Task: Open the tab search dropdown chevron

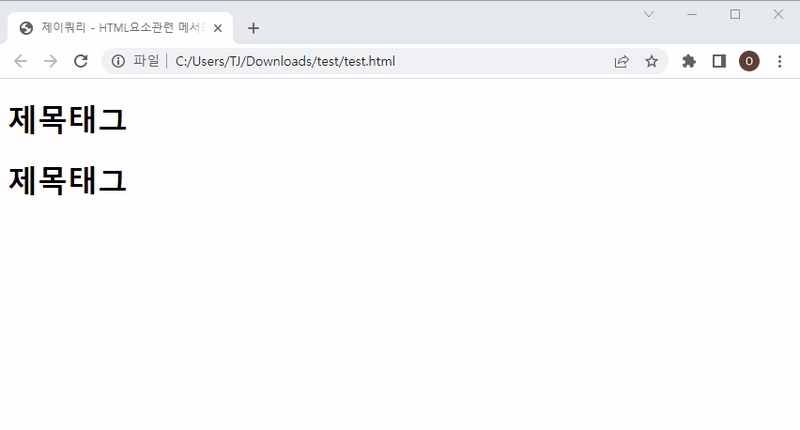Action: [x=648, y=14]
